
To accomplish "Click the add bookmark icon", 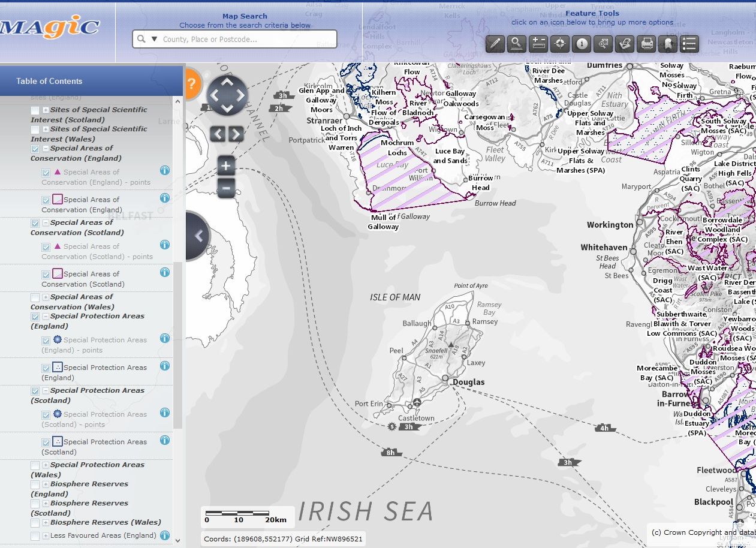I will click(x=667, y=44).
